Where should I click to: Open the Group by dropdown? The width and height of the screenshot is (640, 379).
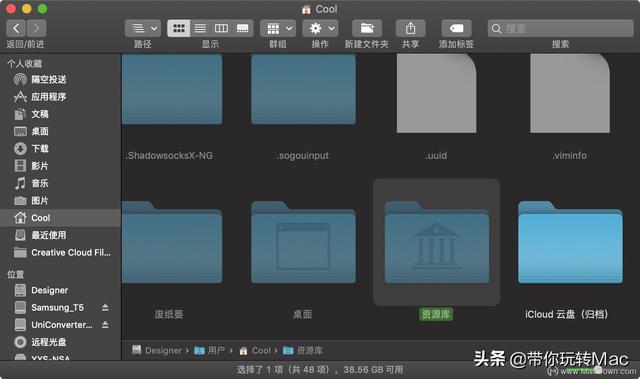click(278, 29)
